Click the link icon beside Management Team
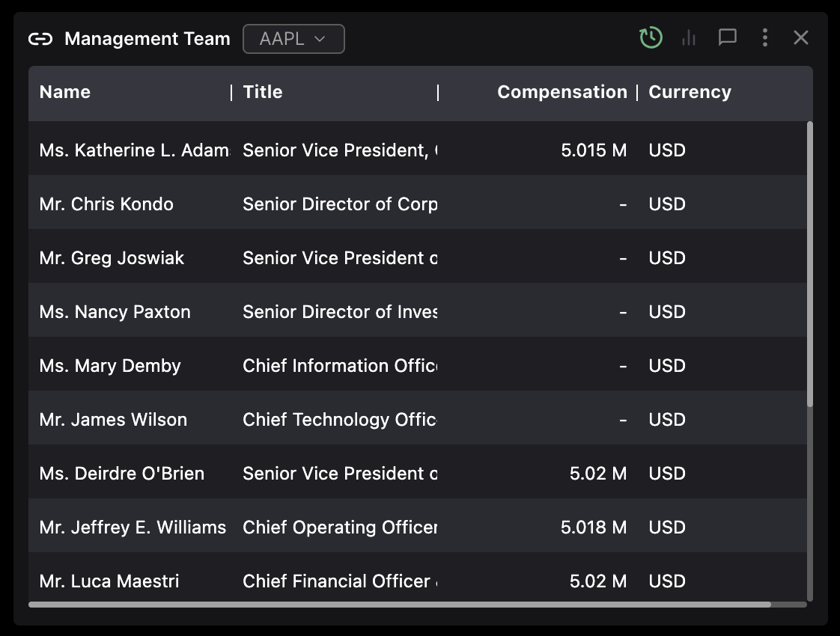 coord(40,39)
